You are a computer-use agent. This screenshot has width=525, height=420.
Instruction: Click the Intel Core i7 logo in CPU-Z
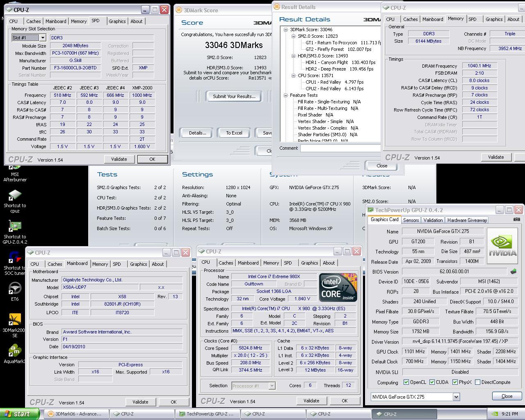click(x=338, y=288)
